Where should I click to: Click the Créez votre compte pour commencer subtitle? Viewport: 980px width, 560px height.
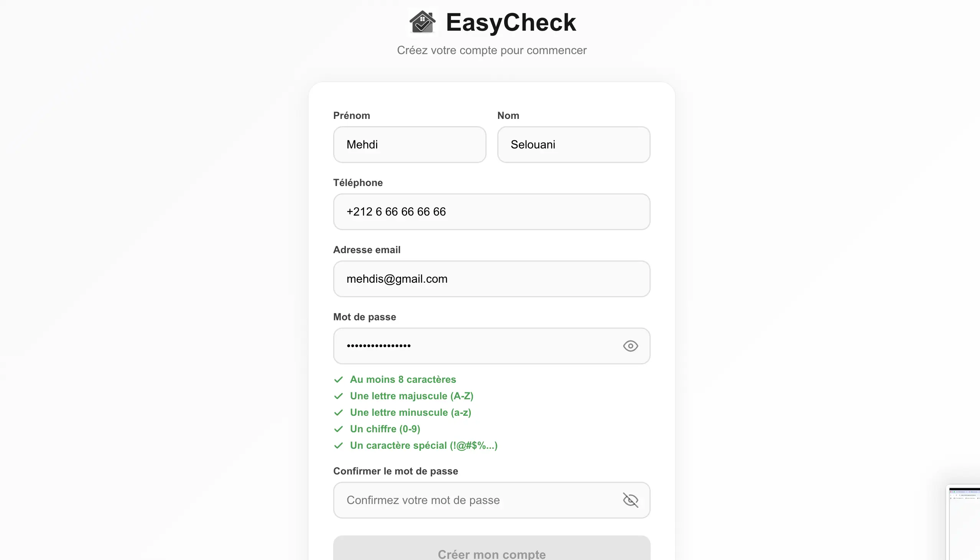coord(492,50)
